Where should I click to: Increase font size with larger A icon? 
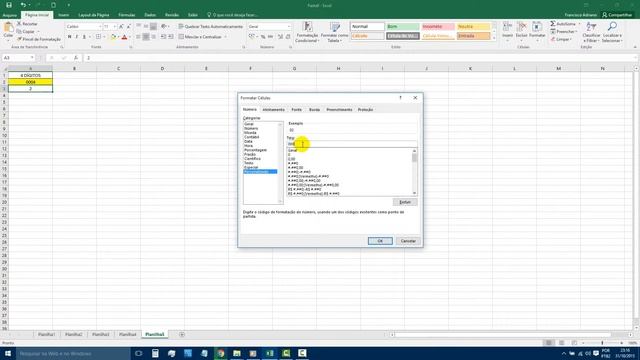pyautogui.click(x=121, y=27)
